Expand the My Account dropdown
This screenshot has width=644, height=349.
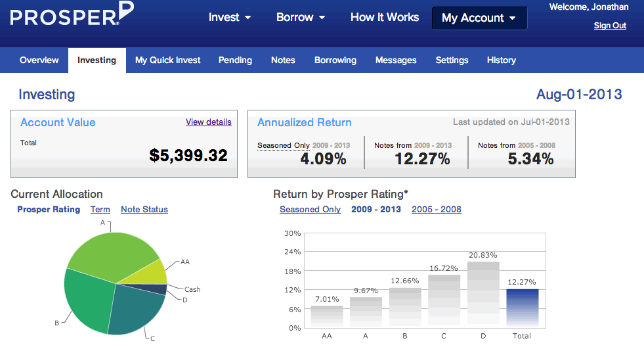[x=479, y=18]
